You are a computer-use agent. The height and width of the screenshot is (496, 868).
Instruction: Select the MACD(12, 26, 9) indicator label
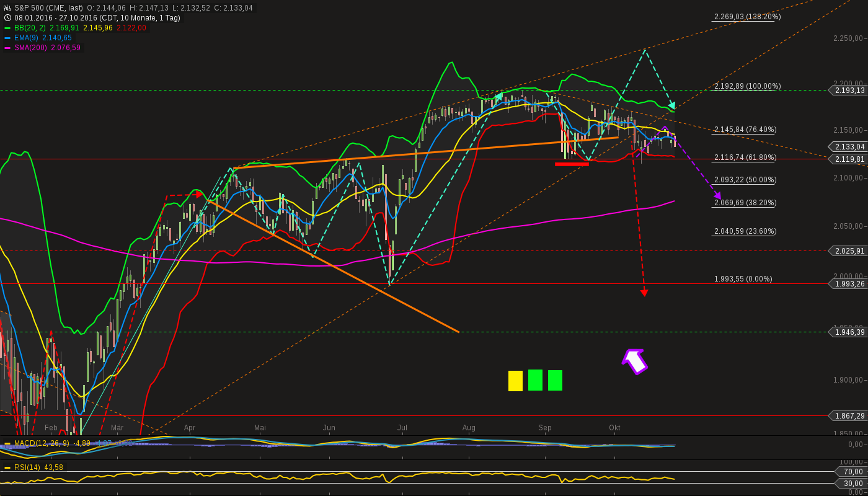[42, 444]
